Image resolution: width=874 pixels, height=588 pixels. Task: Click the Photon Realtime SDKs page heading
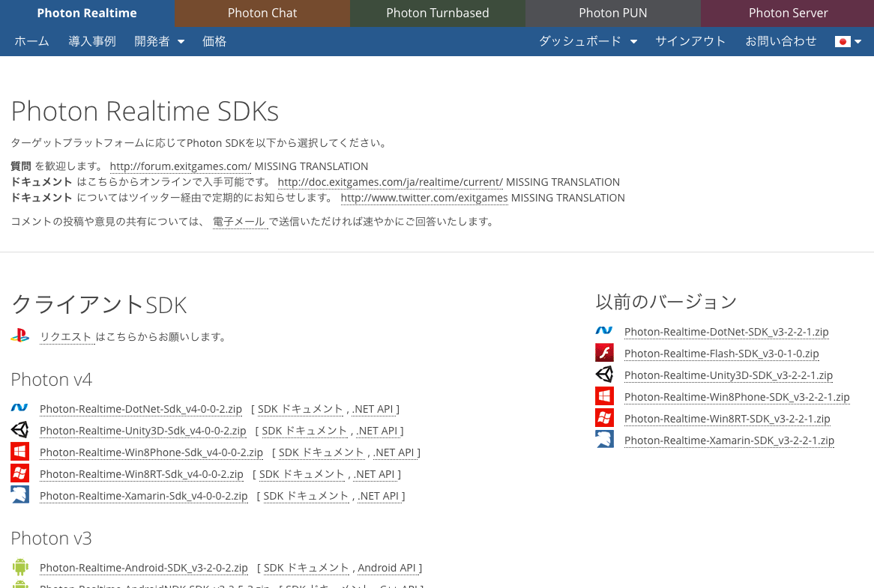click(x=145, y=112)
